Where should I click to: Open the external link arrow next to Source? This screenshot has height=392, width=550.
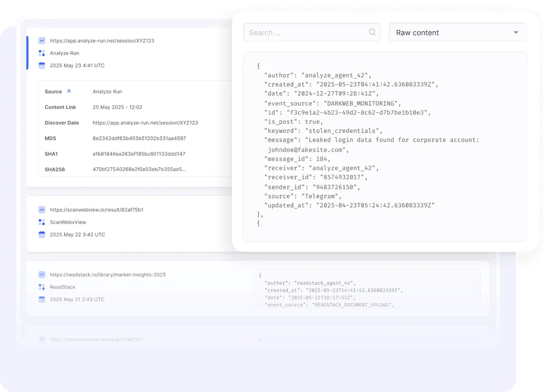coord(69,92)
